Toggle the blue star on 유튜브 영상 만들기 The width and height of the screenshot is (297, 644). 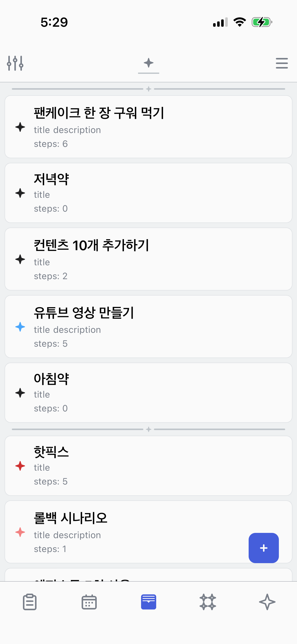[x=20, y=327]
